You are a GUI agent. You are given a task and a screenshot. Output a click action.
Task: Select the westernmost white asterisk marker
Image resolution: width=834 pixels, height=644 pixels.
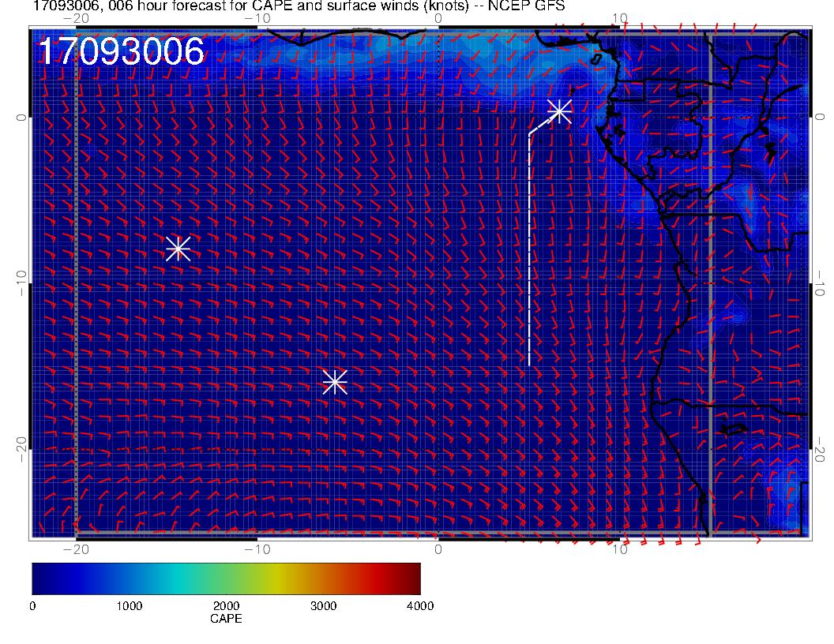(178, 249)
